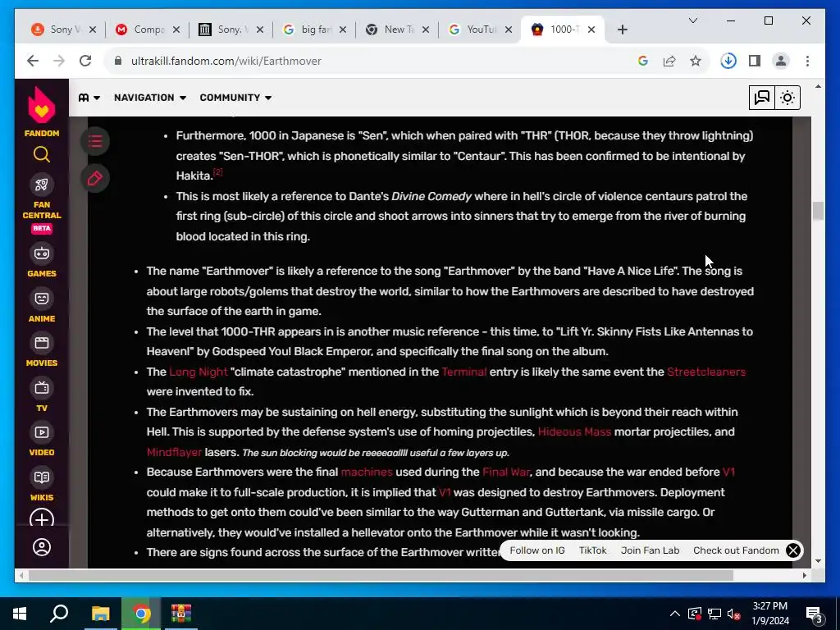Image resolution: width=840 pixels, height=630 pixels.
Task: Open Windows taskbar search
Action: (59, 614)
